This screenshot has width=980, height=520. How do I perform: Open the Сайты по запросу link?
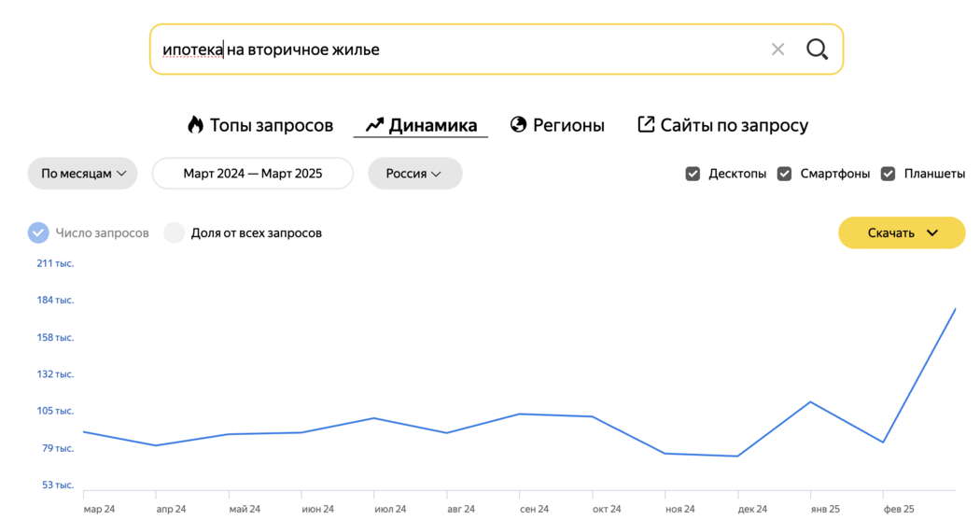coord(723,125)
